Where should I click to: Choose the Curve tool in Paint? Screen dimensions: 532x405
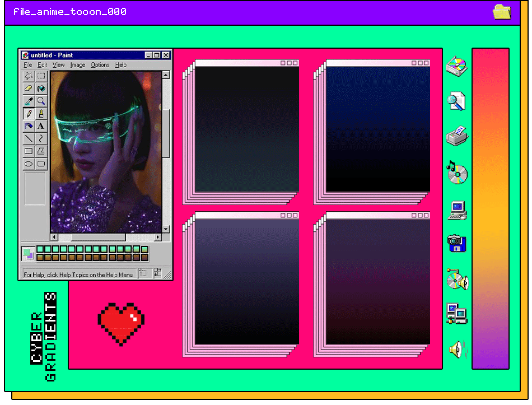coord(41,139)
